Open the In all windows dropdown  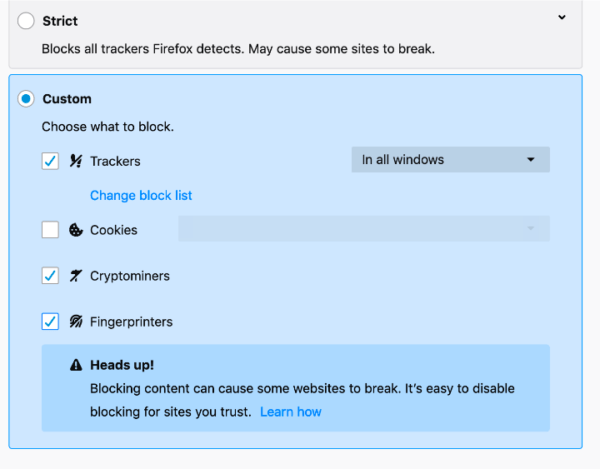(450, 160)
